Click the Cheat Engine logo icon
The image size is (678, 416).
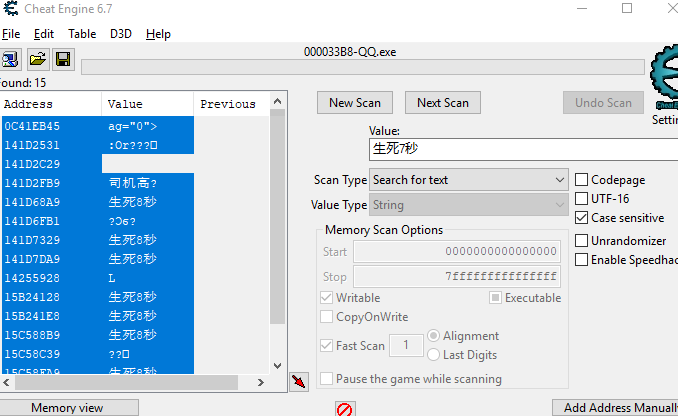(664, 76)
